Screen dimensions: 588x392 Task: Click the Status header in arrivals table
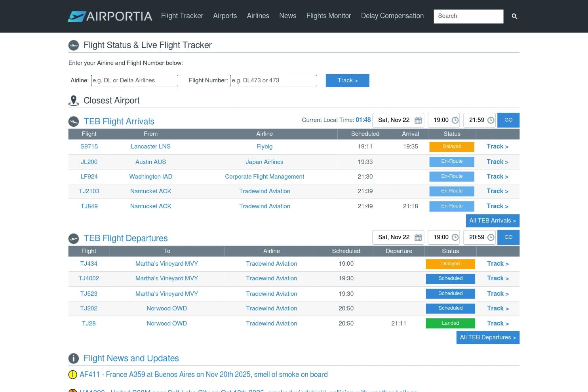pos(452,134)
